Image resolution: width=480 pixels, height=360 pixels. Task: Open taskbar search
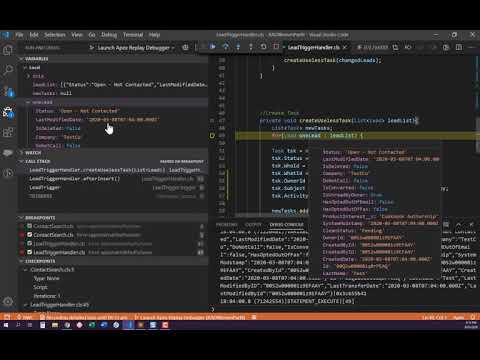pos(18,325)
